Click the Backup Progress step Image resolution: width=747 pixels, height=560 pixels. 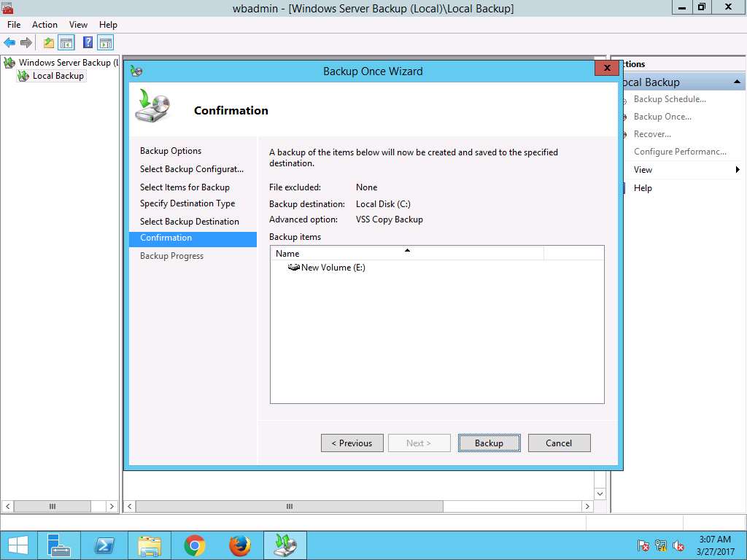[171, 256]
